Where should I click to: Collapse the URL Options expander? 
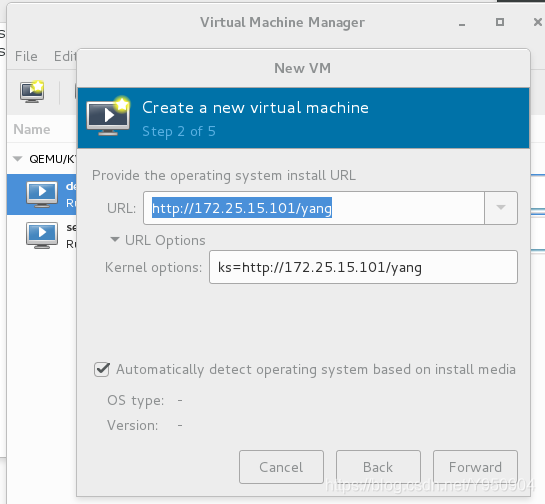coord(115,240)
